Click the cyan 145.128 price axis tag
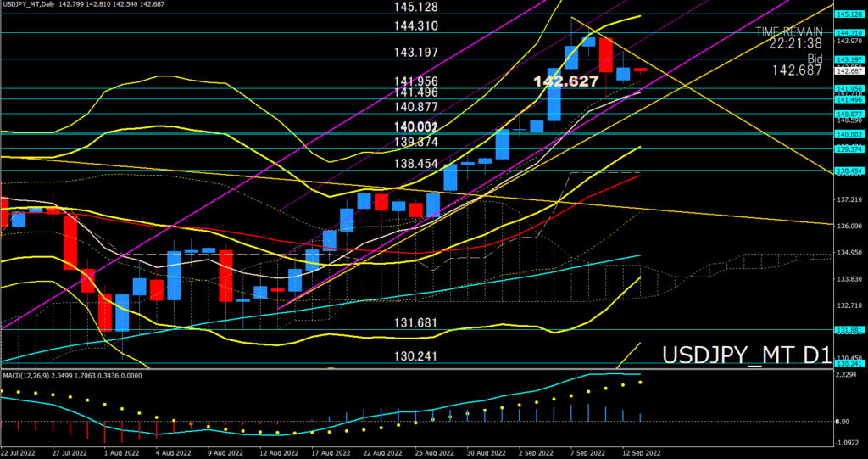Screen dimensions: 868x459 coord(850,14)
